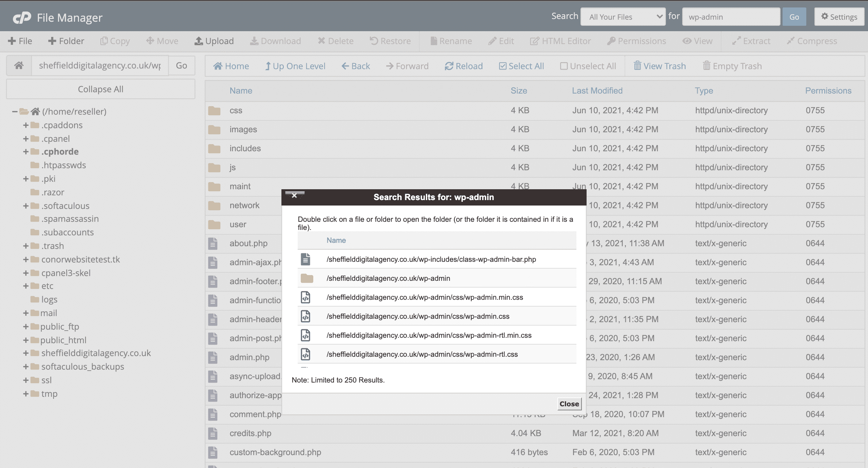Go to Home in navigation bar

(231, 66)
